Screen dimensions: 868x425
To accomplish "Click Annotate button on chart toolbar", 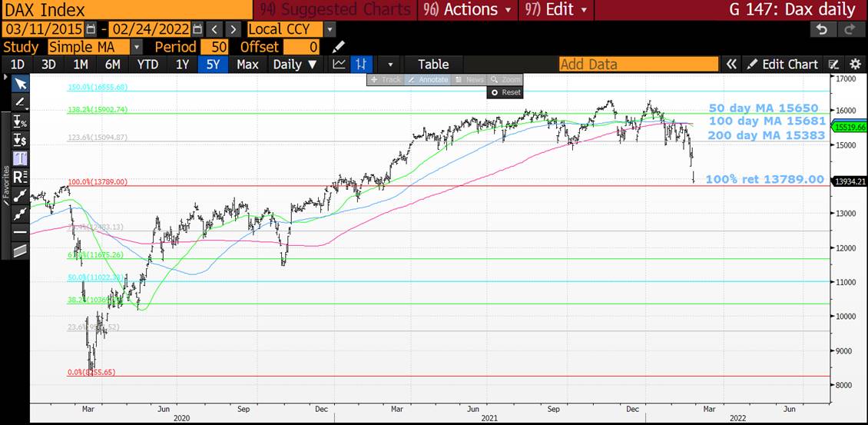I will (428, 80).
